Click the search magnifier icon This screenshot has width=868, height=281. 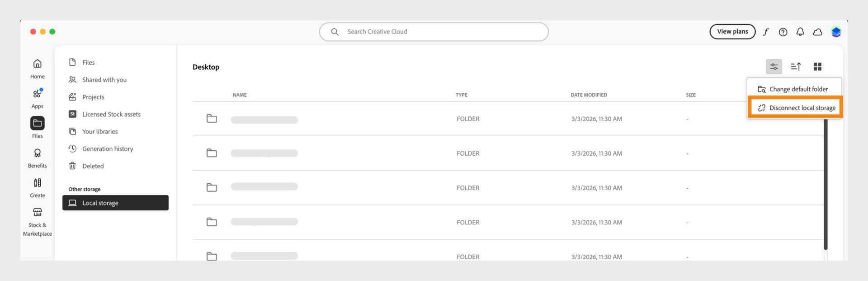pos(335,32)
